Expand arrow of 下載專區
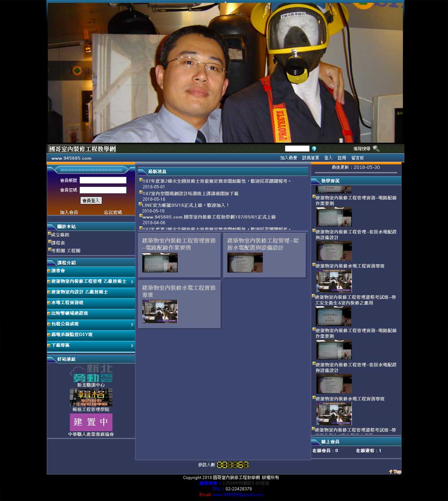Image resolution: width=448 pixels, height=501 pixels. click(132, 346)
